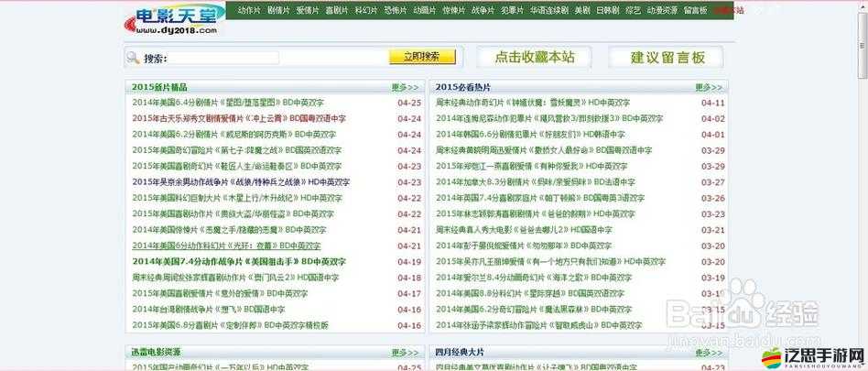Image resolution: width=868 pixels, height=371 pixels.
Task: Open the 2015年美国惊悚片 04-21 link
Action: pyautogui.click(x=229, y=230)
